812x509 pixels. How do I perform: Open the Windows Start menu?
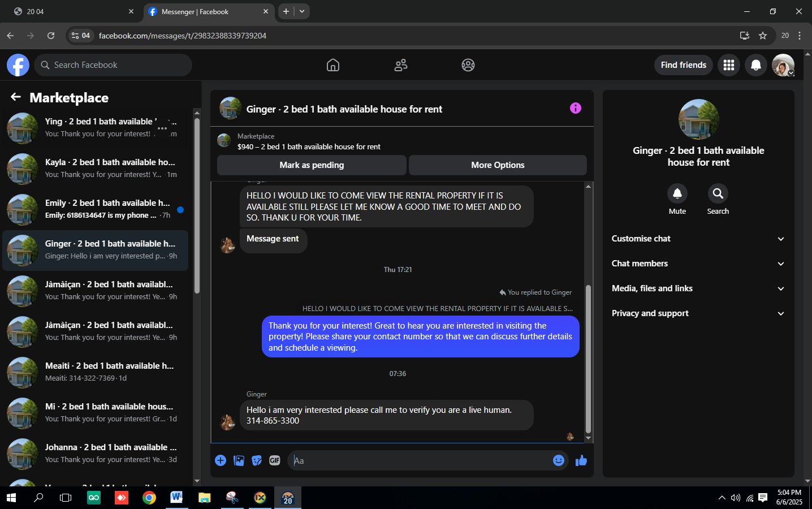tap(11, 498)
